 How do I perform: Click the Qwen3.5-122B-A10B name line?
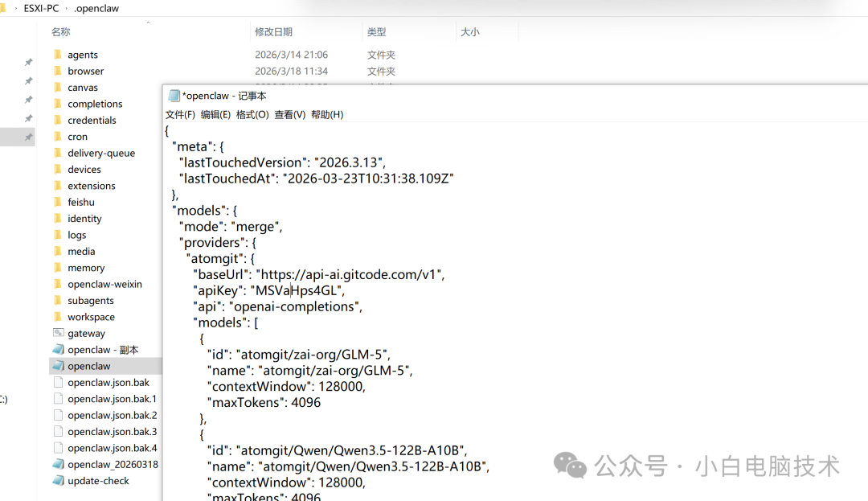[348, 466]
